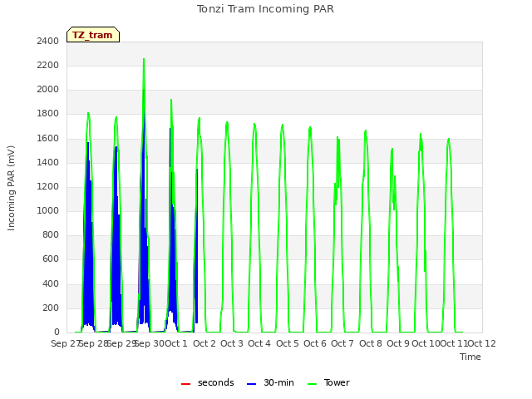Image resolution: width=532 pixels, height=399 pixels.
Task: Click the chart title Tonzi Tram Incoming PAR
Action: tap(265, 9)
